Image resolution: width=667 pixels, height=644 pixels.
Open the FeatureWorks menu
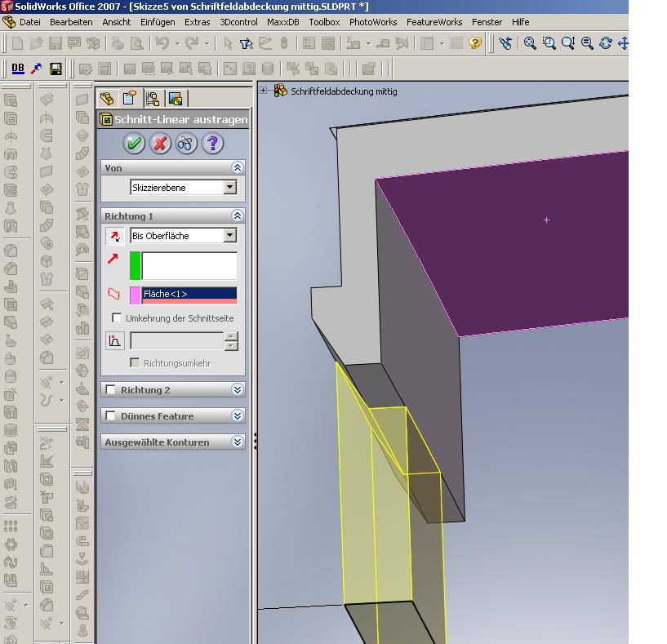click(434, 22)
